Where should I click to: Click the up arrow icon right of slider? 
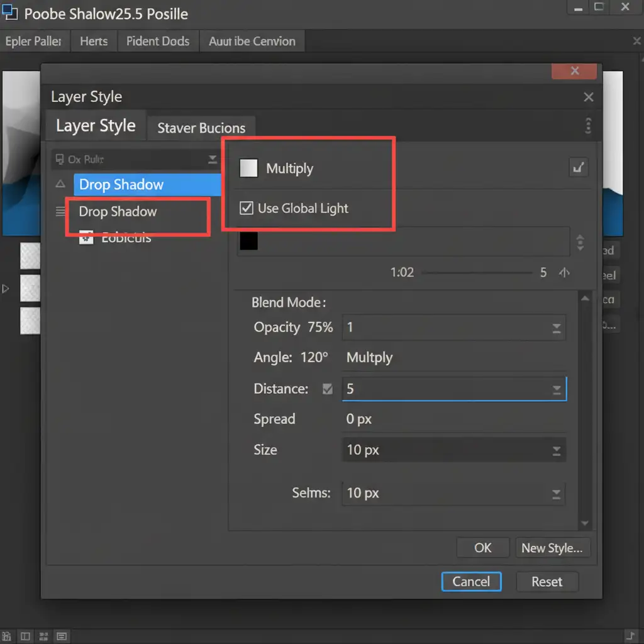point(564,273)
